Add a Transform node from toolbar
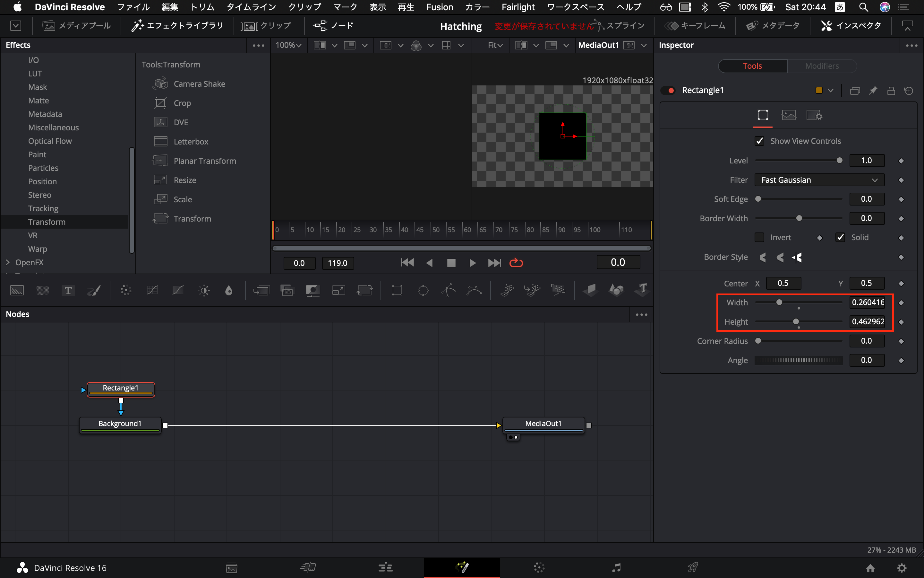924x578 pixels. pyautogui.click(x=365, y=291)
